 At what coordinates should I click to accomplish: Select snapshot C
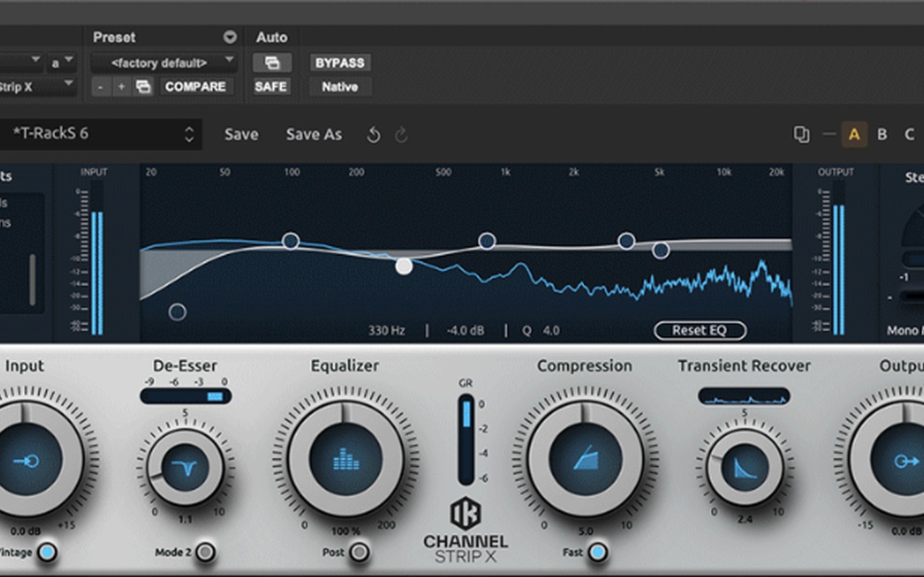coord(909,135)
